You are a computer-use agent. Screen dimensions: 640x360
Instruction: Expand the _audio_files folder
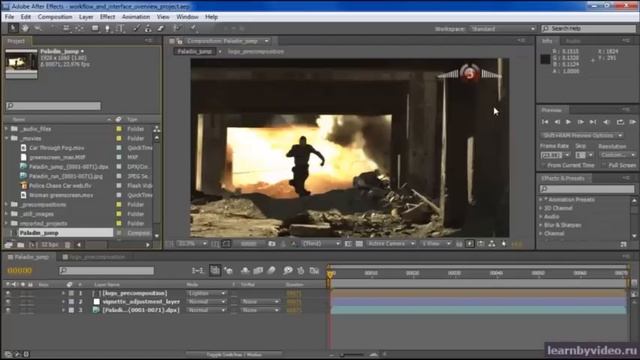[x=7, y=129]
